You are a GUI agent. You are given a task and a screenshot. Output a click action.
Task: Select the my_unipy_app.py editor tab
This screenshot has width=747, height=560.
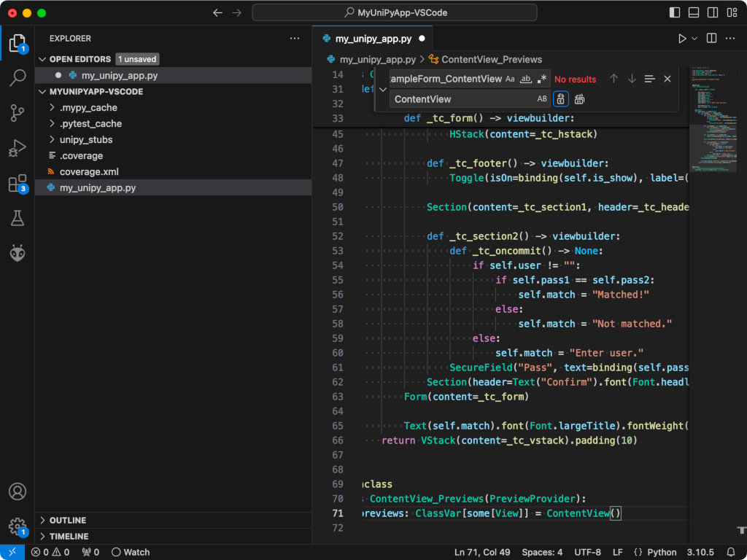(373, 39)
